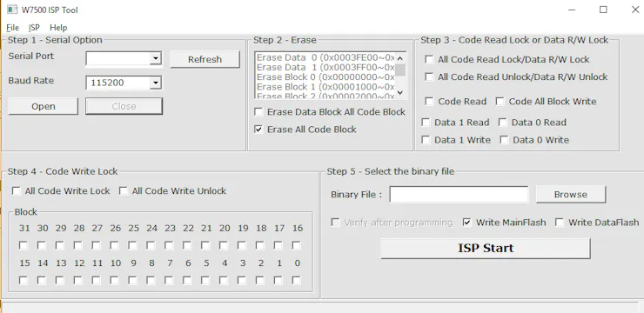Check the block 31 write lock box

click(x=23, y=245)
